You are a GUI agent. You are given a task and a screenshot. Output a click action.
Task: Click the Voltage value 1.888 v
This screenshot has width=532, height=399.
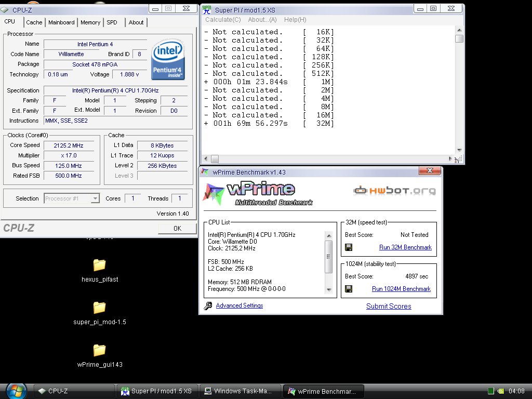point(129,74)
